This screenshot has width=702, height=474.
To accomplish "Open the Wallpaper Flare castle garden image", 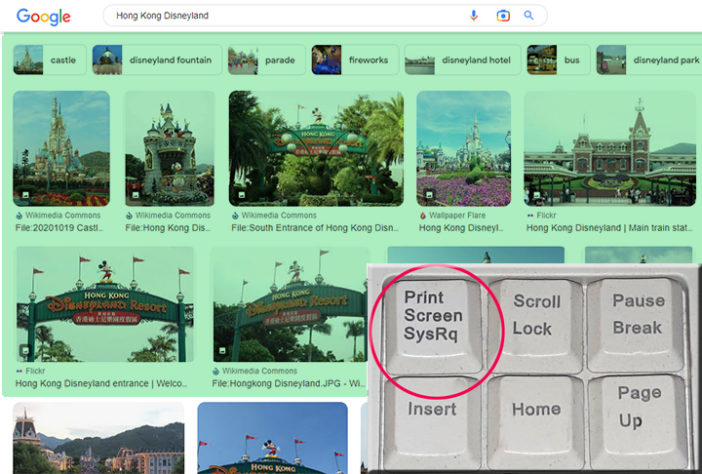I will (x=463, y=149).
